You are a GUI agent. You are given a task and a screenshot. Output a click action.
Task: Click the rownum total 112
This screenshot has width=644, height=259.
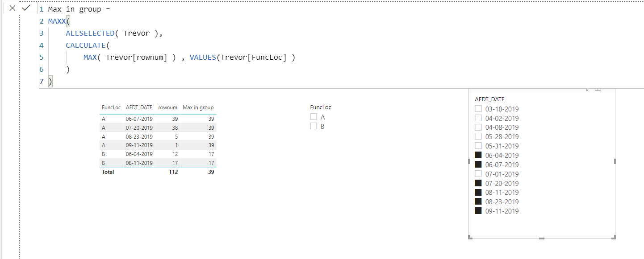tap(173, 172)
